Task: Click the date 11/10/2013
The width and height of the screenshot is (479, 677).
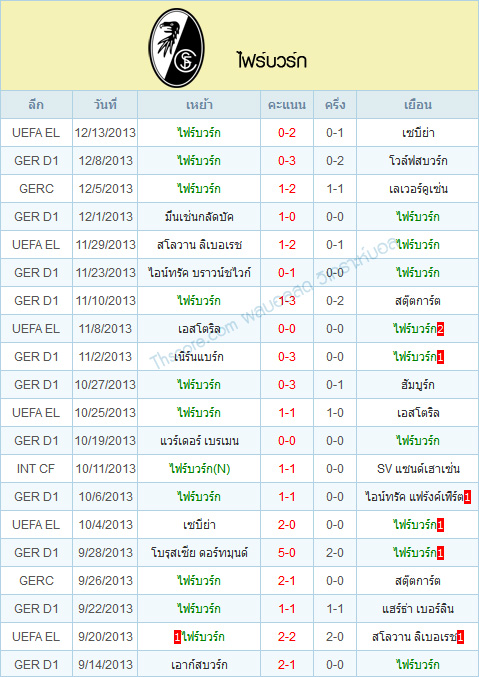Action: point(105,301)
